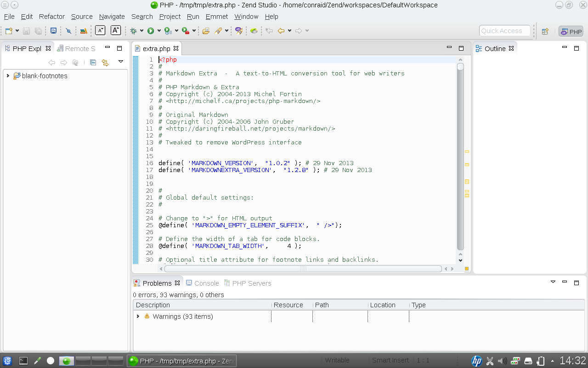This screenshot has width=588, height=368.
Task: Open the New file dropdown arrow
Action: 17,31
